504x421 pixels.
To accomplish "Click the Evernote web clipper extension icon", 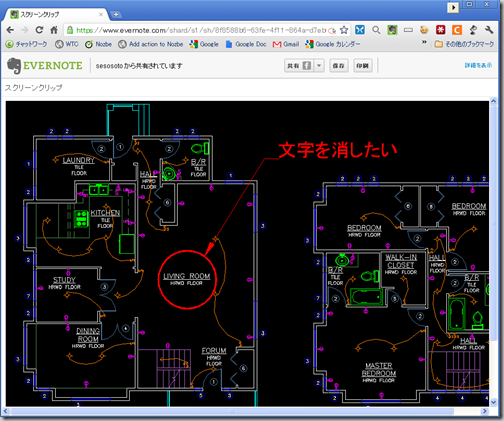I will click(392, 30).
